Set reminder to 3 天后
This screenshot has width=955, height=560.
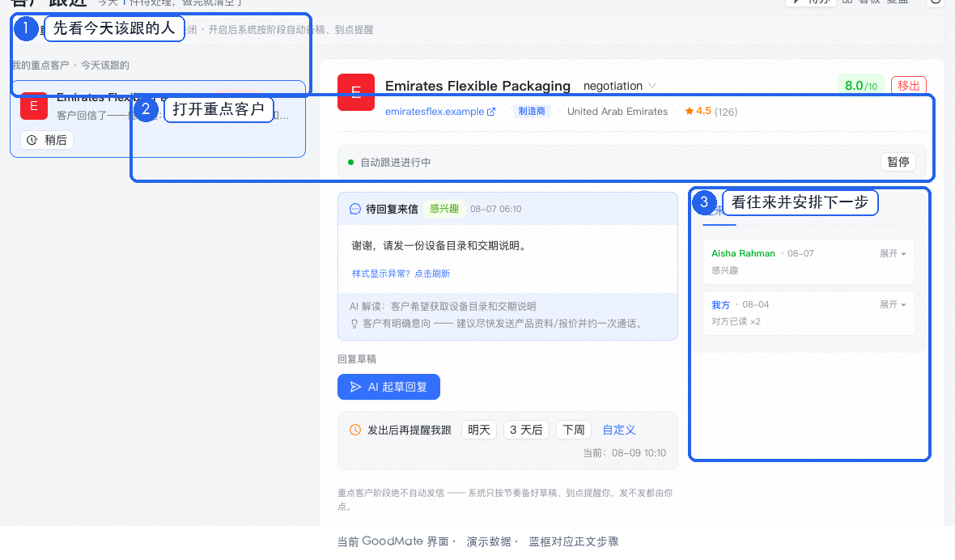526,430
